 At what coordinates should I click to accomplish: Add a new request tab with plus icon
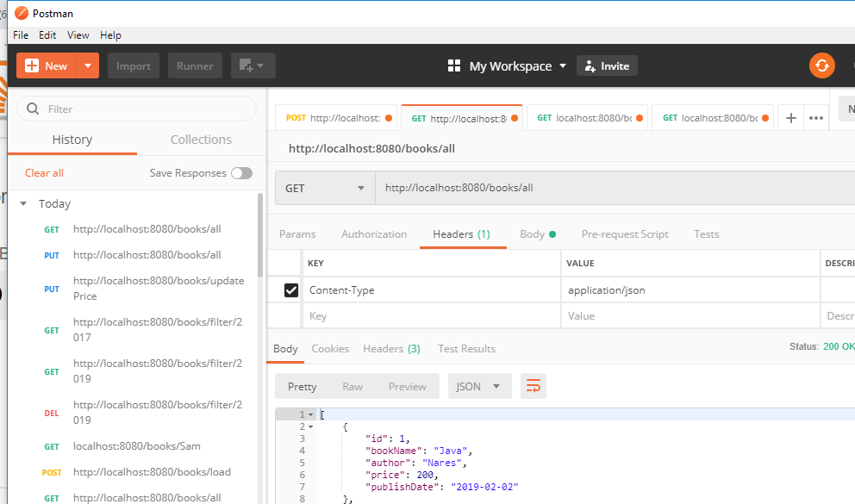pyautogui.click(x=790, y=118)
